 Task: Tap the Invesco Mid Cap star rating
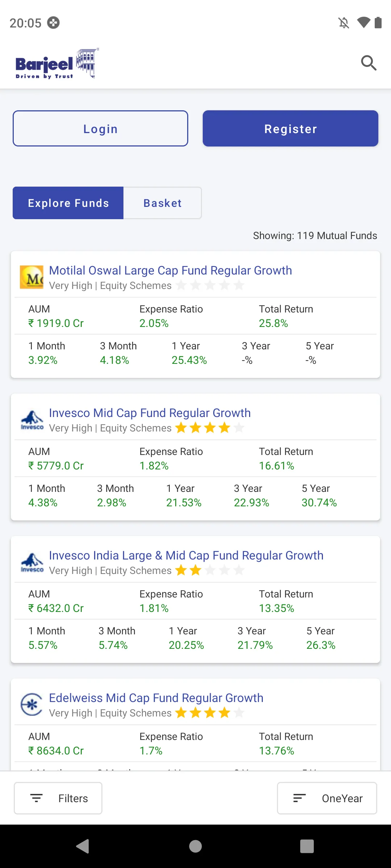point(210,428)
